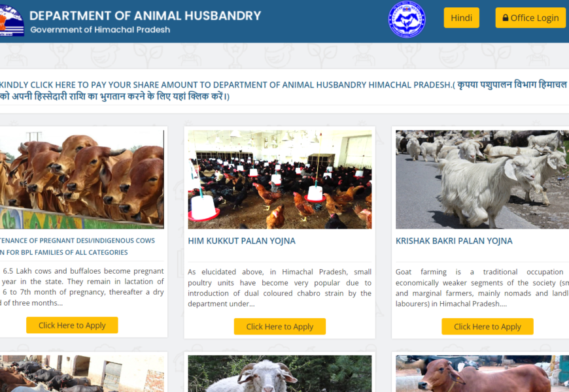Open the Office Login button
The image size is (569, 392).
(530, 18)
